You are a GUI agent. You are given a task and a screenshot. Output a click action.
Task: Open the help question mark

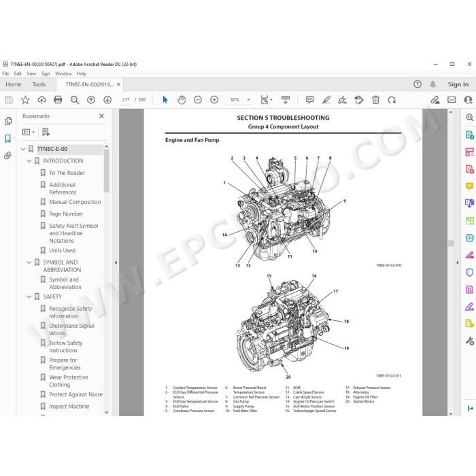coord(417,84)
